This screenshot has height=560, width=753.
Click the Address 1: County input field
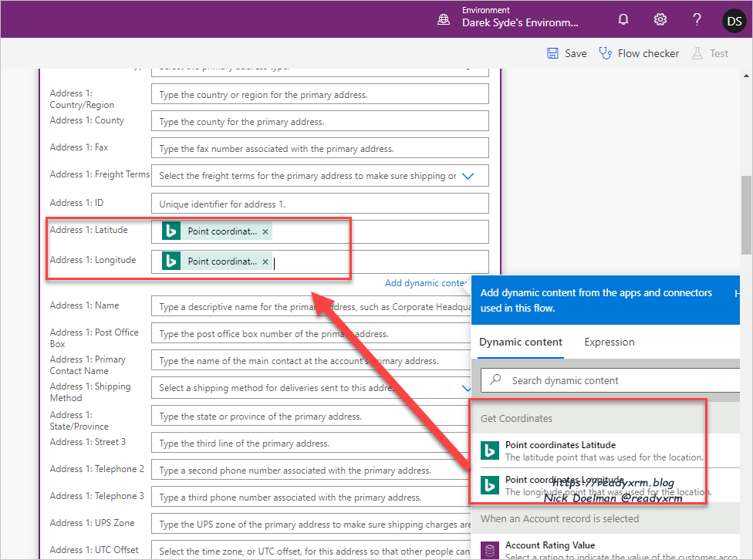click(x=320, y=122)
